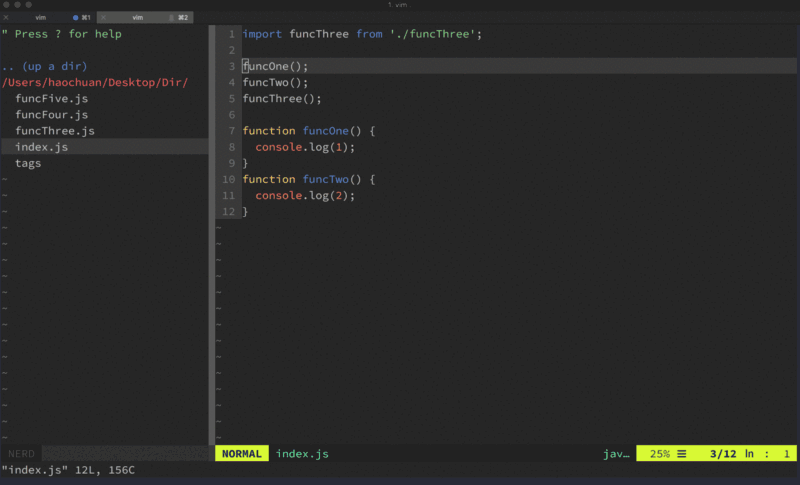Select the second vim tab

coord(137,18)
